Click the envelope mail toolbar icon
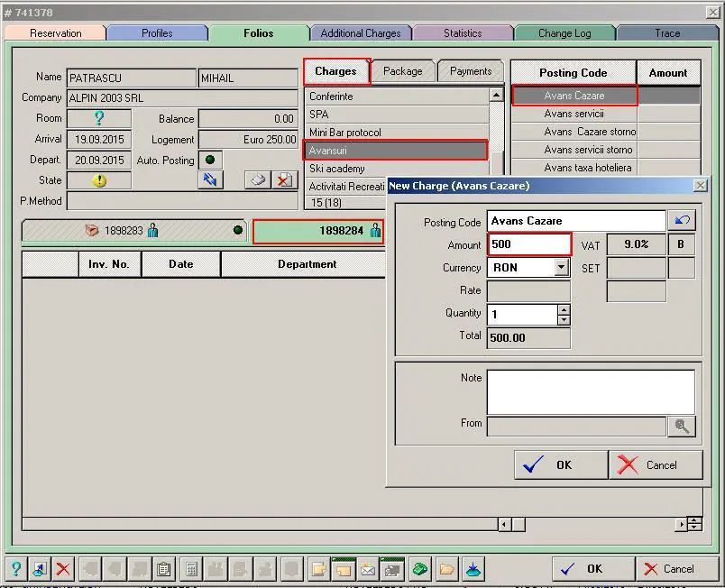725x588 pixels. pyautogui.click(x=368, y=568)
